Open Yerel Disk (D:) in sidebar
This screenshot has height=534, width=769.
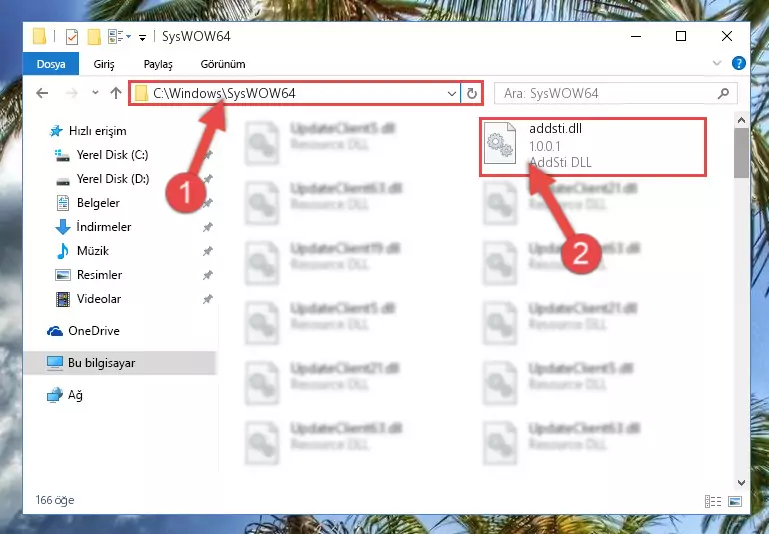click(x=103, y=179)
